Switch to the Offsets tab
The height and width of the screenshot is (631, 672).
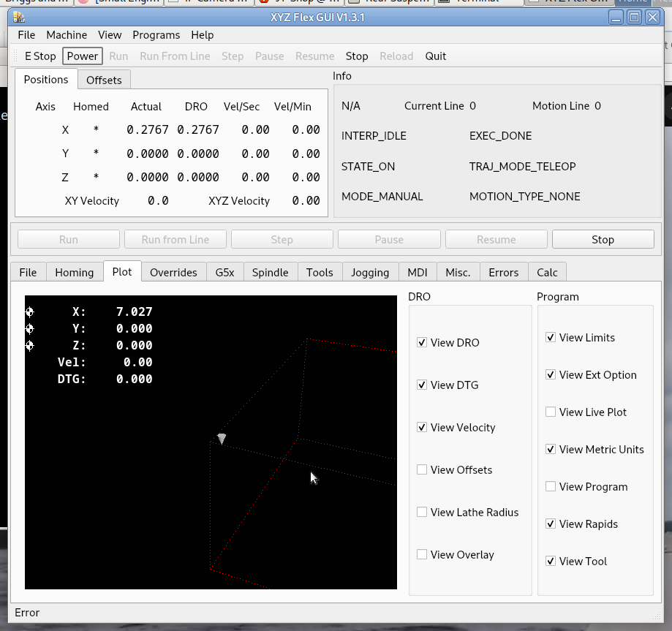pyautogui.click(x=104, y=80)
